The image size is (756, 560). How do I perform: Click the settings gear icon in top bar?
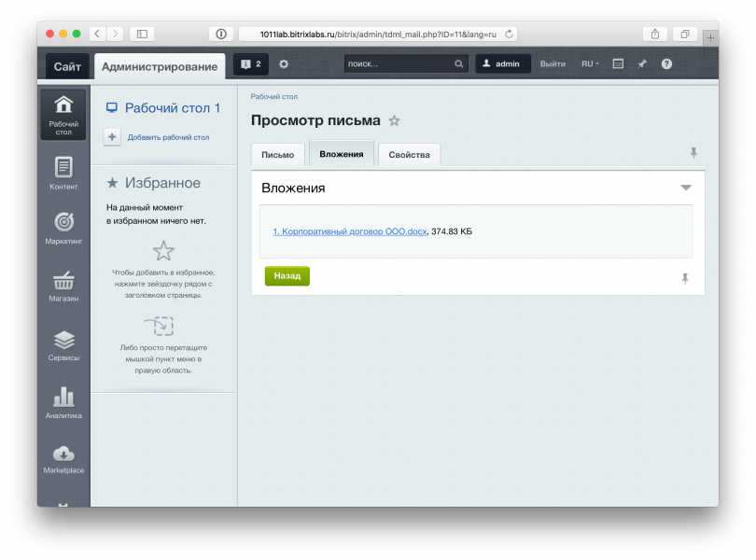284,63
